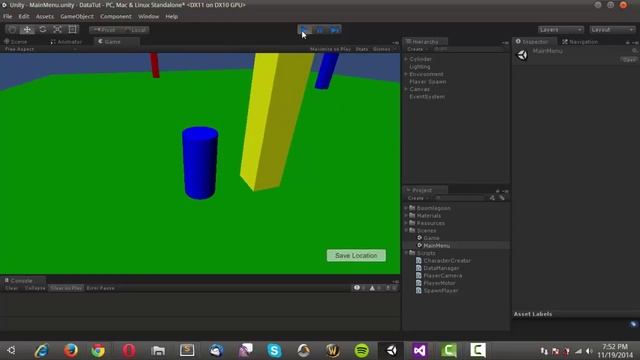Expand the Environment object in Hierarchy
Viewport: 640px width, 360px height.
406,74
